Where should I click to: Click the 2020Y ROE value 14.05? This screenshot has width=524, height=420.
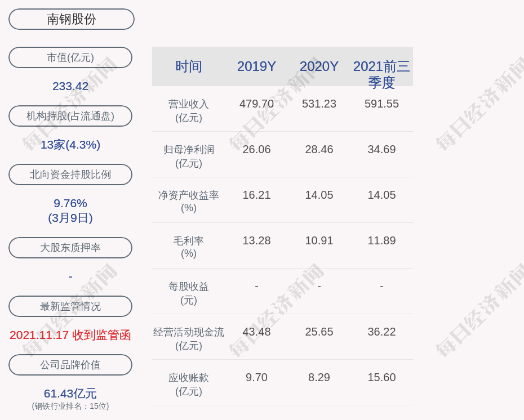(319, 195)
